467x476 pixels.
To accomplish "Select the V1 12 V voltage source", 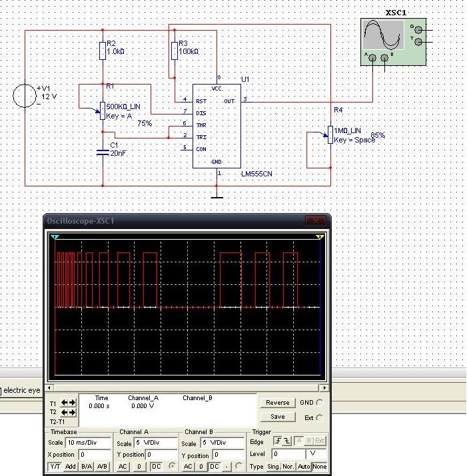I will tap(25, 96).
